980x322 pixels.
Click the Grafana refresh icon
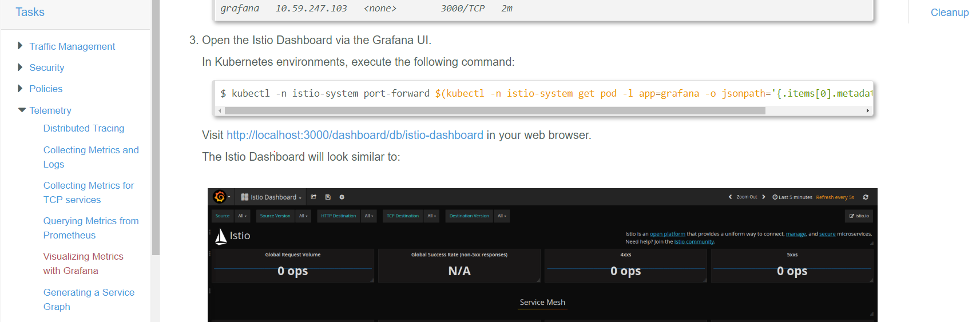click(x=866, y=197)
